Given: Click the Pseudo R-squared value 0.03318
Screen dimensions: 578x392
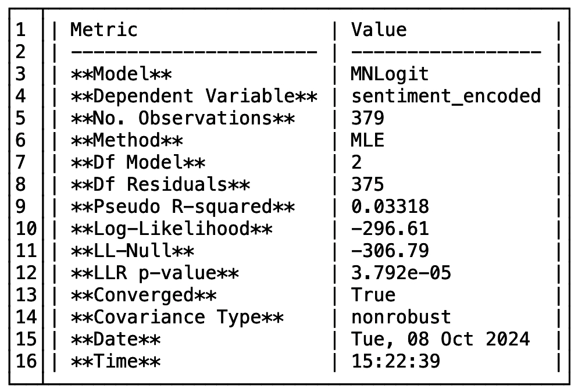Looking at the screenshot, I should coord(390,206).
